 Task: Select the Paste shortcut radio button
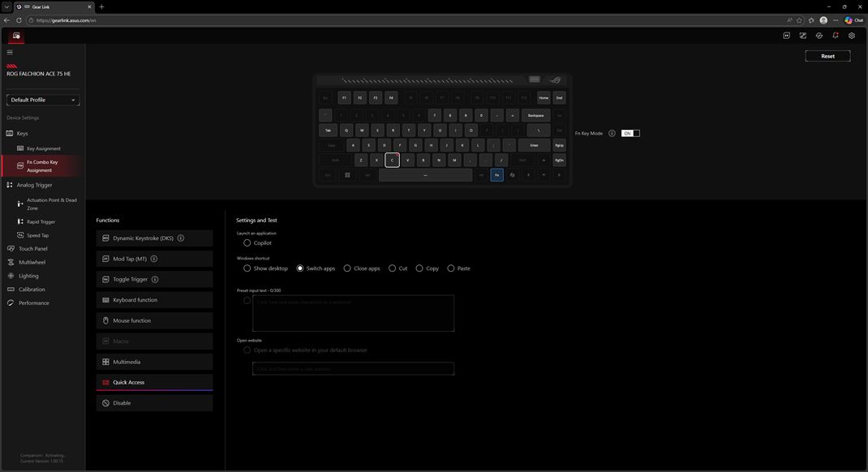[x=451, y=268]
